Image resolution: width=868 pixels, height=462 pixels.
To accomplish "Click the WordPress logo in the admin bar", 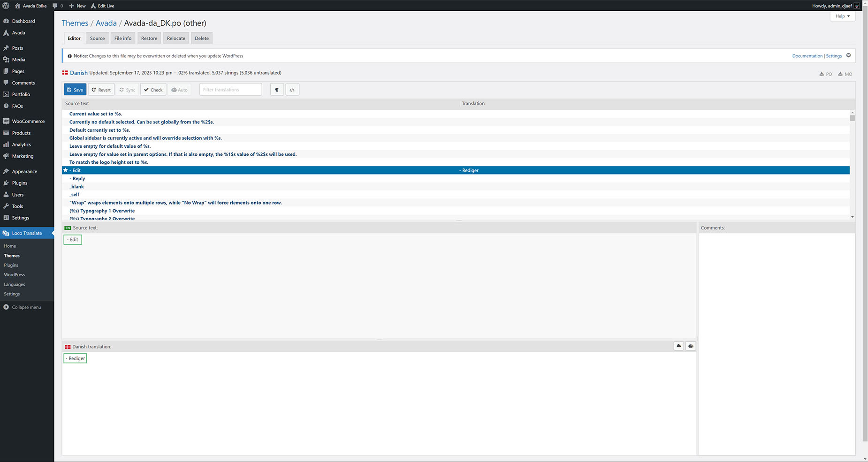I will click(6, 6).
